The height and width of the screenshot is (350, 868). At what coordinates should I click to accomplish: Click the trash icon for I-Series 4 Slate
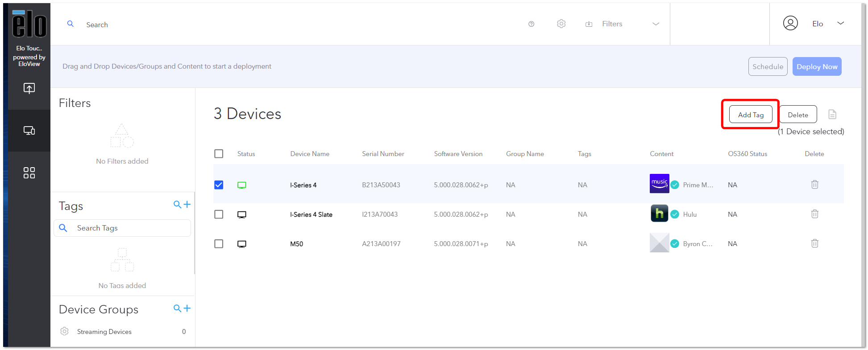(814, 214)
